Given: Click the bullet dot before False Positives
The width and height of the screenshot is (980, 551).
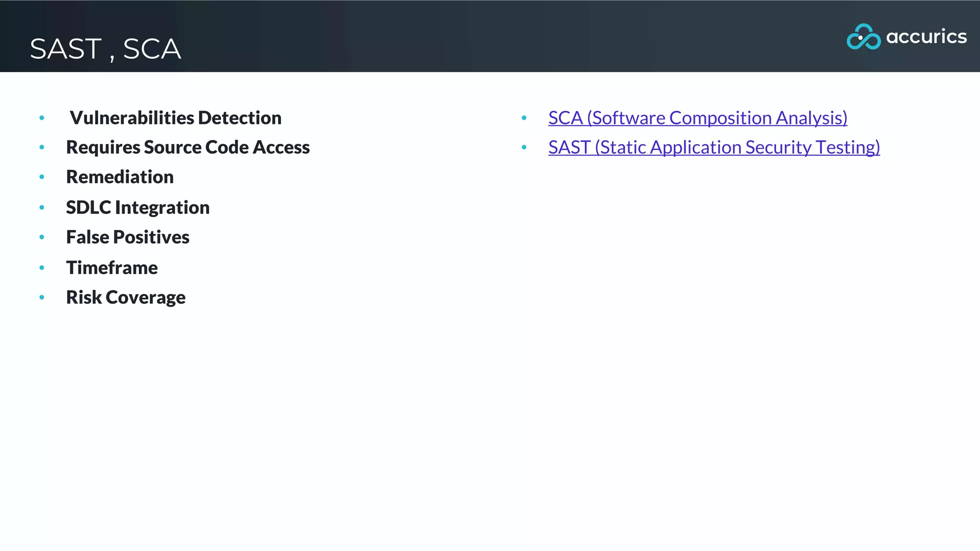Looking at the screenshot, I should 42,237.
